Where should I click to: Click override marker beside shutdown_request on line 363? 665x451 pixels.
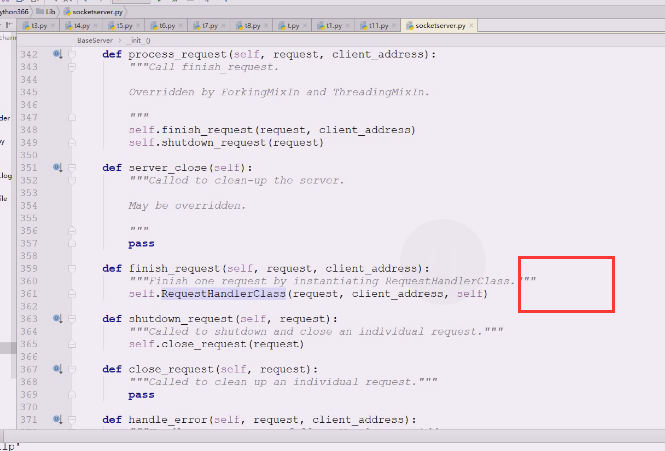tap(57, 318)
